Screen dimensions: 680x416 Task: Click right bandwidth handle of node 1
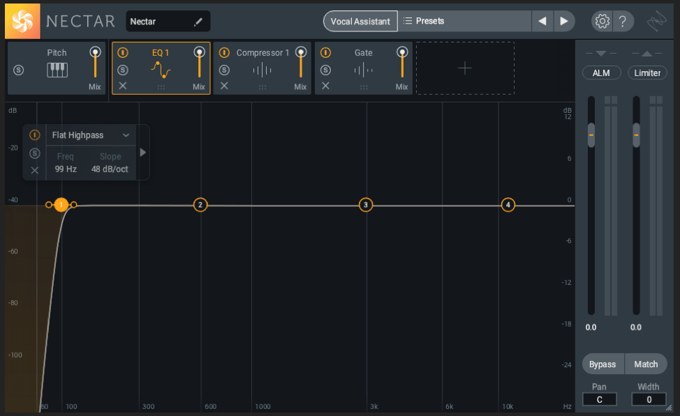click(x=74, y=205)
